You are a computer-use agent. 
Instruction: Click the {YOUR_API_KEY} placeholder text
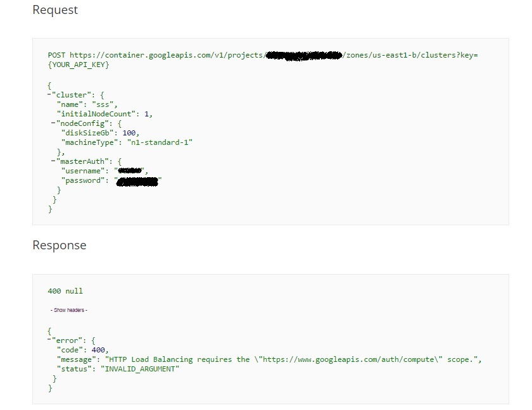[x=79, y=65]
